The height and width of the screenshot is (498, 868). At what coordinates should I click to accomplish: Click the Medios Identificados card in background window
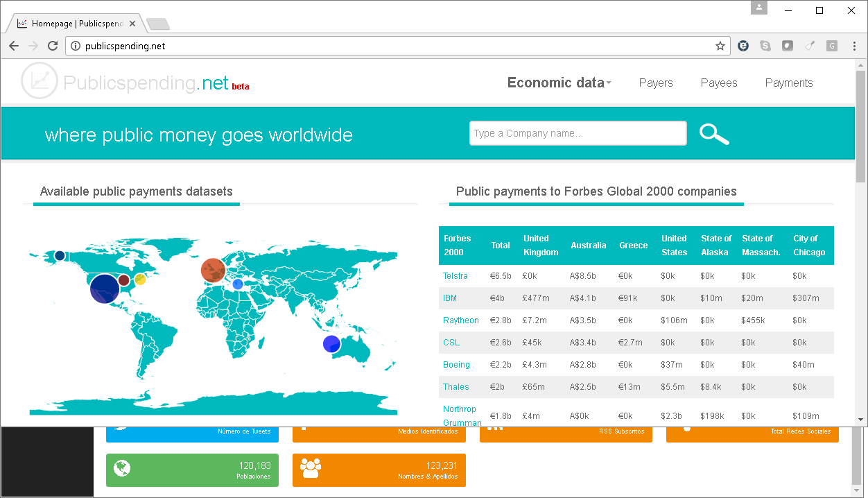pos(379,433)
